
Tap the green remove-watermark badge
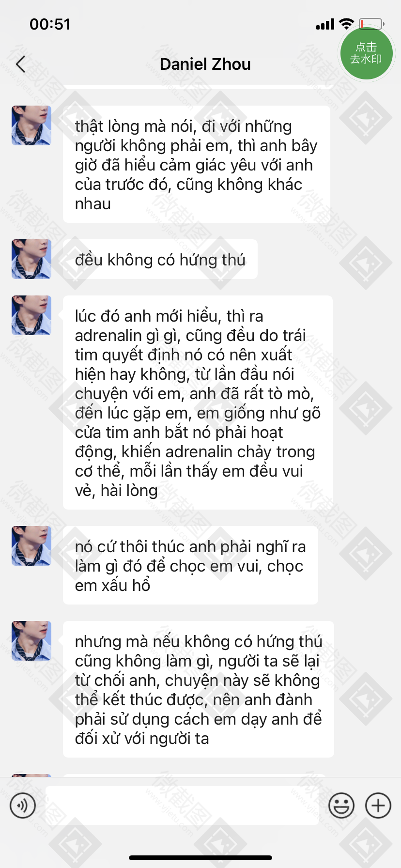pos(366,53)
